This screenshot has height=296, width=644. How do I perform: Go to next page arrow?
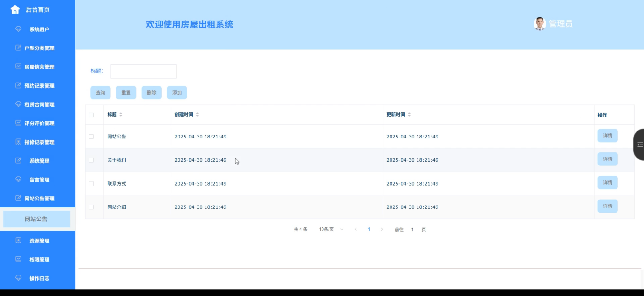382,229
